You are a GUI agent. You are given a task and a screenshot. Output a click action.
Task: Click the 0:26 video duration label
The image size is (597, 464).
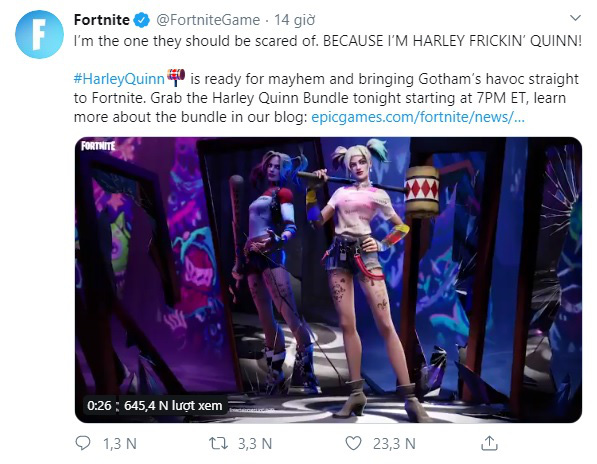[99, 405]
